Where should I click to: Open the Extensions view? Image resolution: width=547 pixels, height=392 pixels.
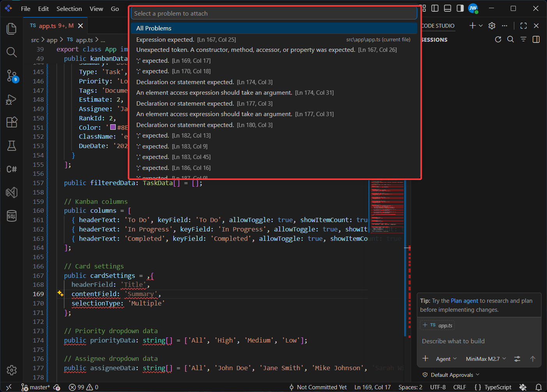click(12, 122)
